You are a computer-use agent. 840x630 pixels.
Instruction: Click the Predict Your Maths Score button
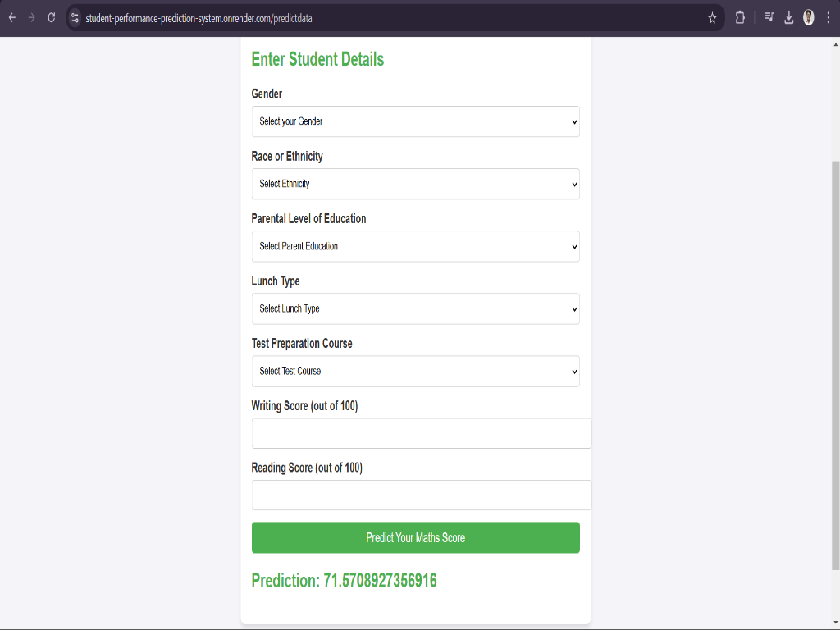(416, 538)
